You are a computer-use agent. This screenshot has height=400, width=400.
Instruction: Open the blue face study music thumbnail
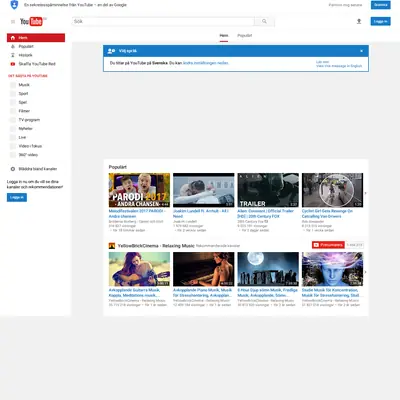pyautogui.click(x=332, y=269)
